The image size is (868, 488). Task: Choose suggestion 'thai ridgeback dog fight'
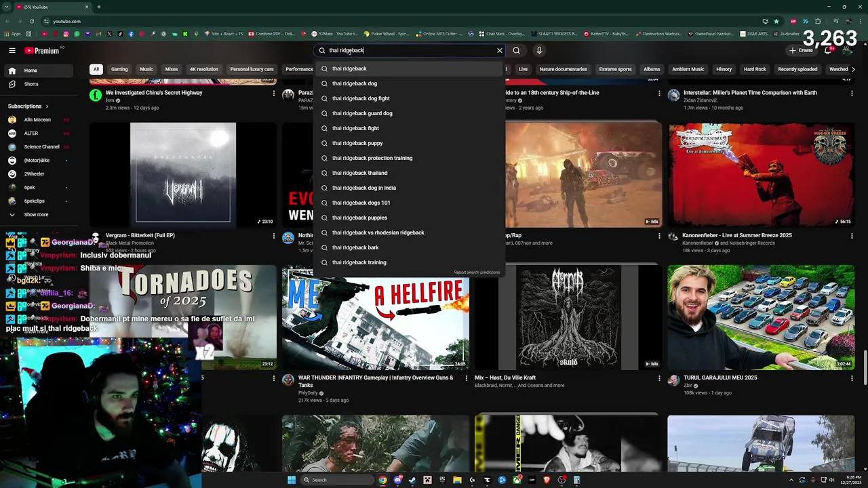pyautogui.click(x=410, y=98)
